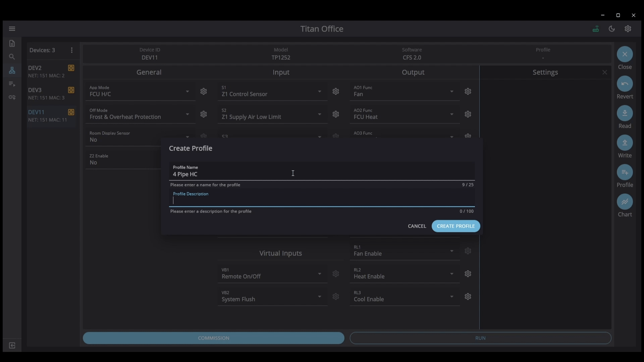Click the Revert changes button
Screen dimensions: 644x362
point(625,84)
